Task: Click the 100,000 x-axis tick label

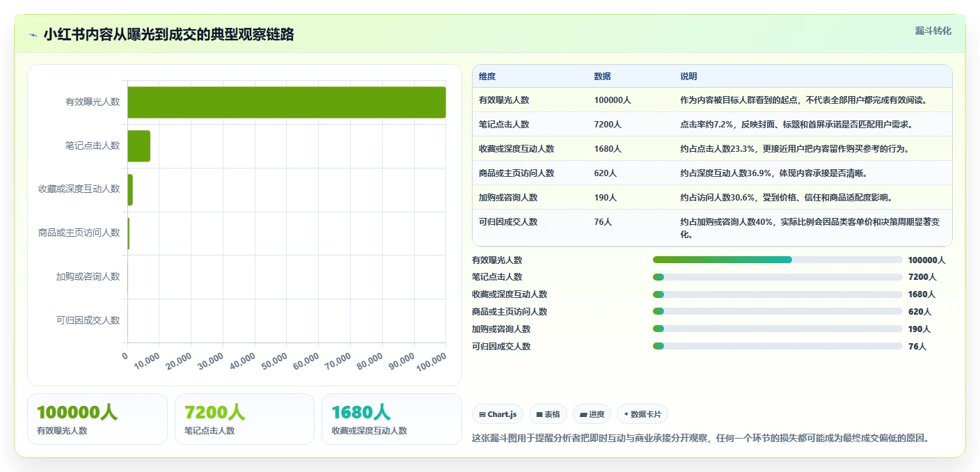Action: (431, 362)
